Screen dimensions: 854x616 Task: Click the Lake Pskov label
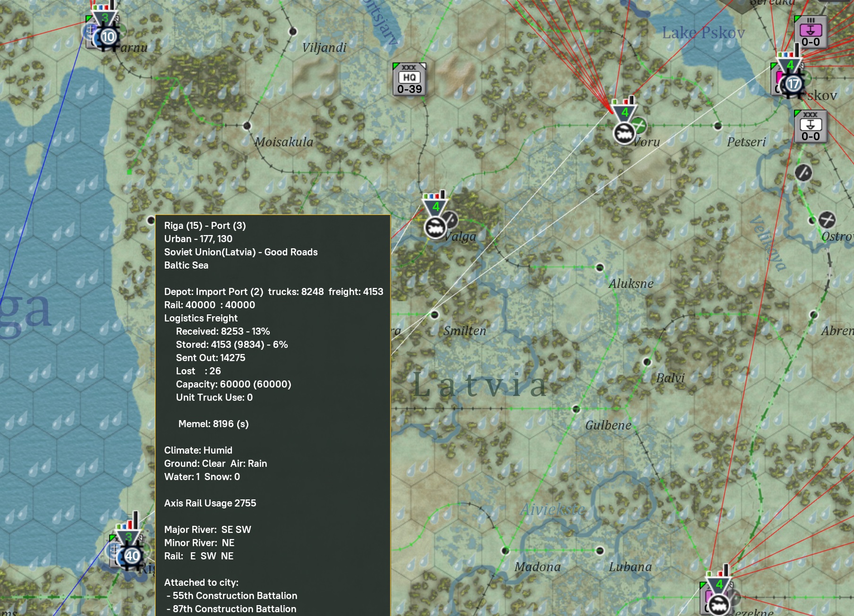pos(703,33)
